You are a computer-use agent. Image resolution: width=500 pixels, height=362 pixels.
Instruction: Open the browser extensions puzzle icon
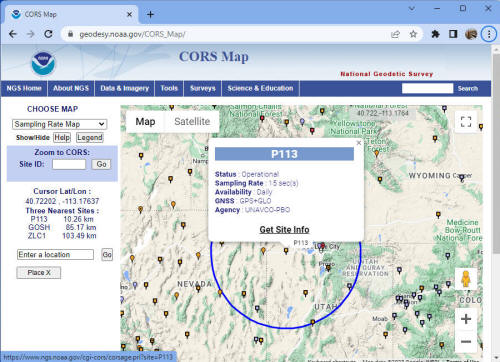435,34
